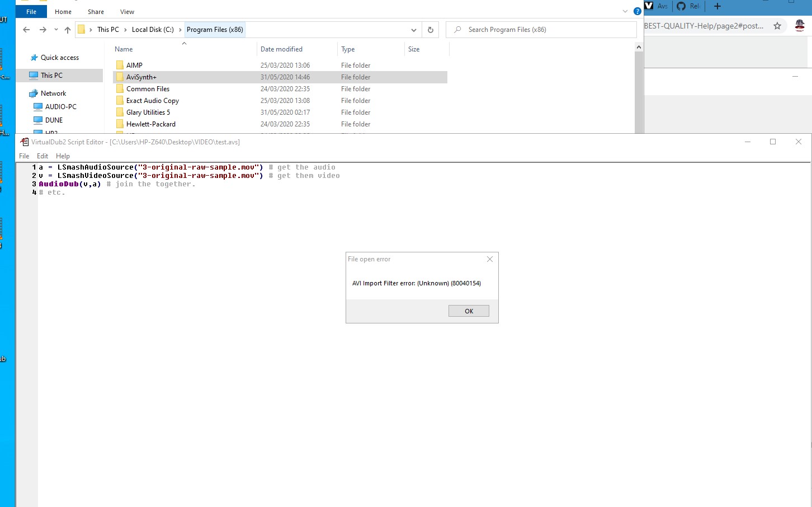Click the Local Disk (C:) breadcrumb
The height and width of the screenshot is (507, 812).
[153, 30]
